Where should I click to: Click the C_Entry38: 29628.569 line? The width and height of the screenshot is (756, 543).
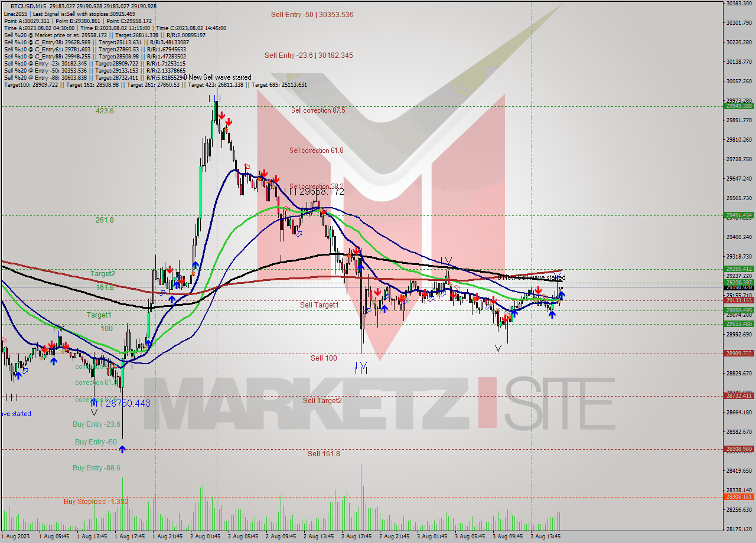tap(96, 42)
